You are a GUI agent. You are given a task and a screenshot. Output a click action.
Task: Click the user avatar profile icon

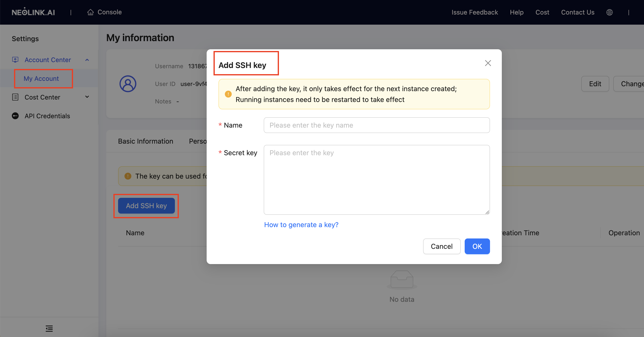click(128, 84)
